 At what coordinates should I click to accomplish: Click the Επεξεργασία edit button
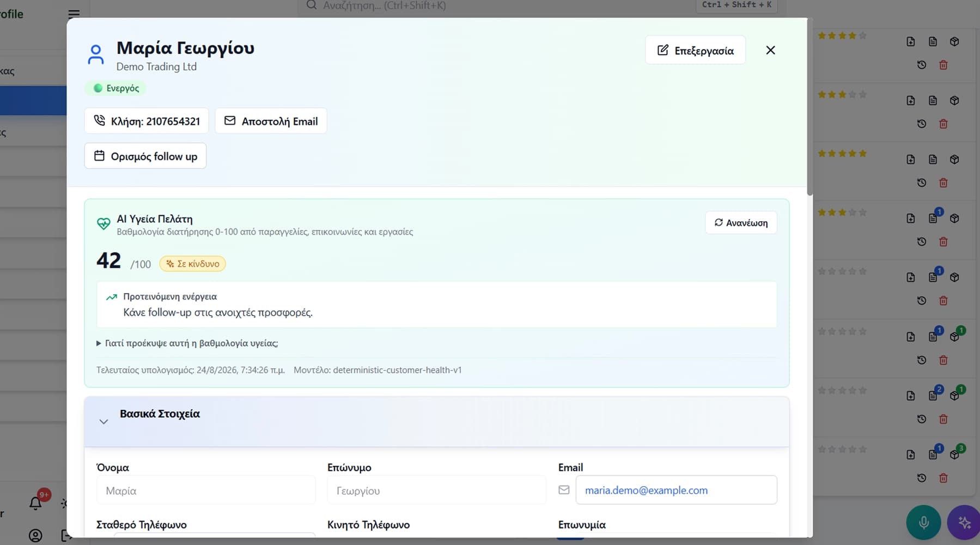(x=695, y=50)
